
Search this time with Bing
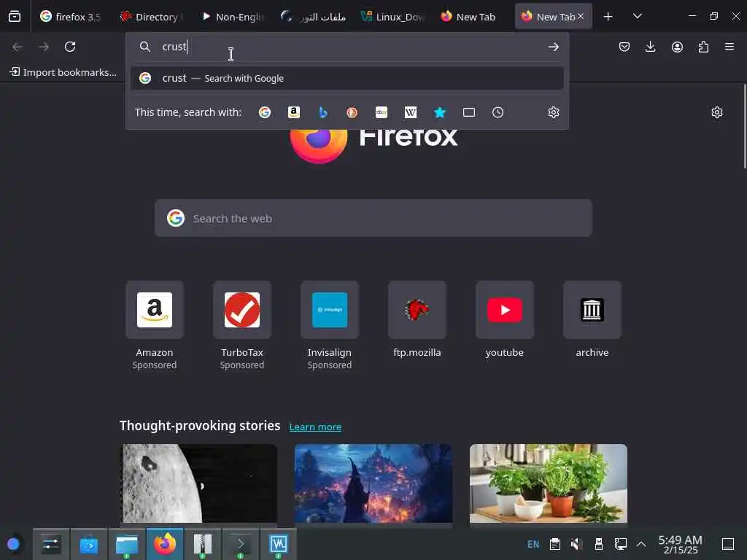(x=323, y=112)
